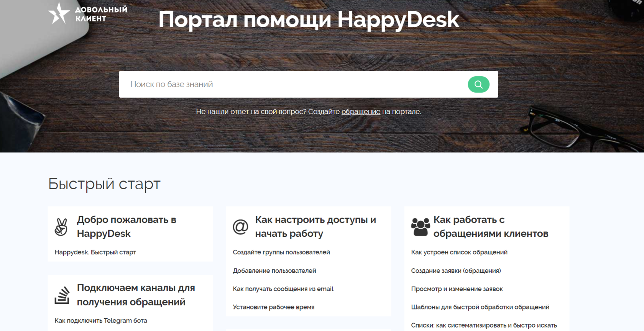This screenshot has width=644, height=331.
Task: Click the Быстрый старт section heading
Action: pyautogui.click(x=104, y=184)
